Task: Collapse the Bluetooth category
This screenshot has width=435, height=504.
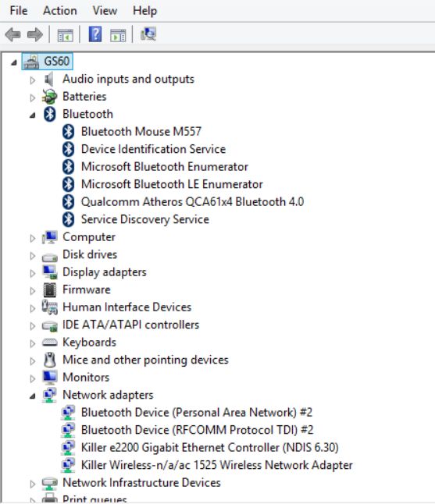Action: 33,115
